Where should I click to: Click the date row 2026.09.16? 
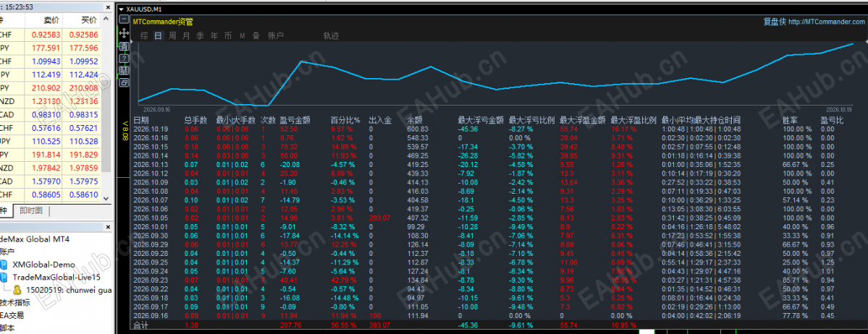150,316
